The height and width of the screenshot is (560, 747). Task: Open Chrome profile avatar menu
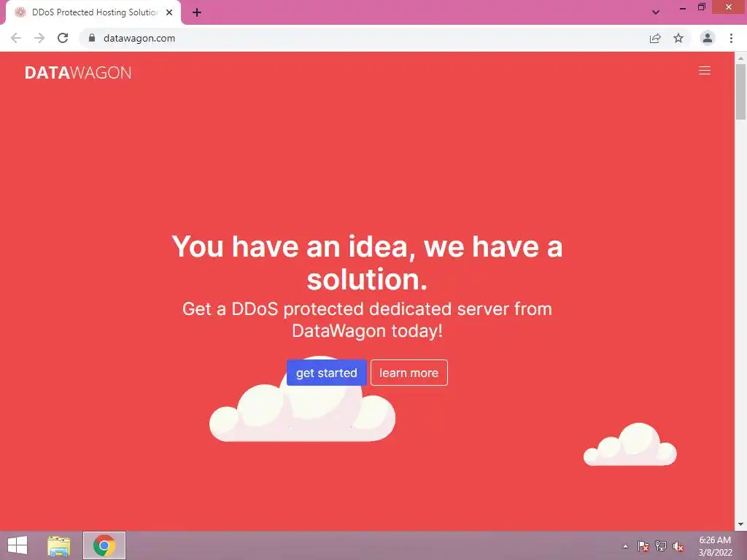[x=708, y=38]
